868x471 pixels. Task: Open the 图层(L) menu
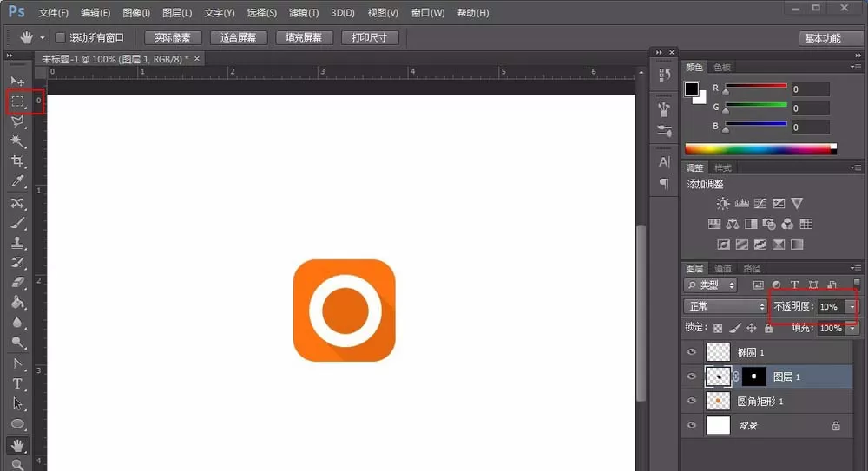177,13
